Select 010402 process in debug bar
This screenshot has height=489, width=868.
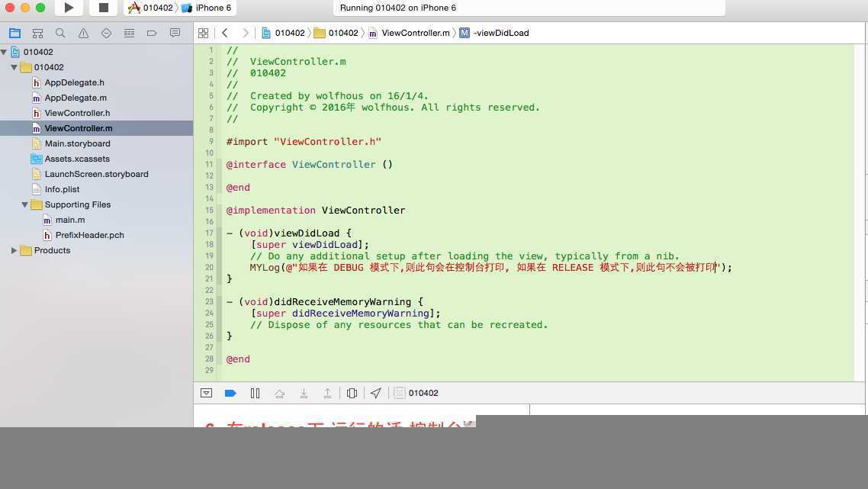click(x=416, y=393)
